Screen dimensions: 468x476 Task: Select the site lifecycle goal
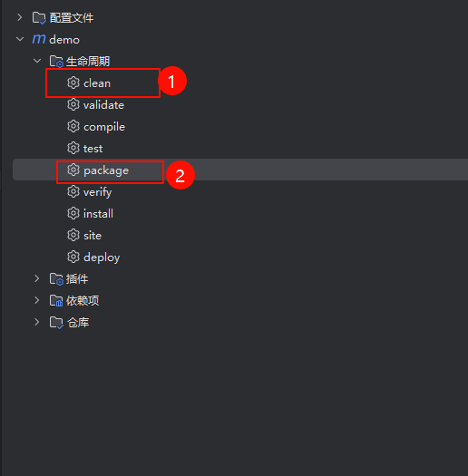point(93,236)
